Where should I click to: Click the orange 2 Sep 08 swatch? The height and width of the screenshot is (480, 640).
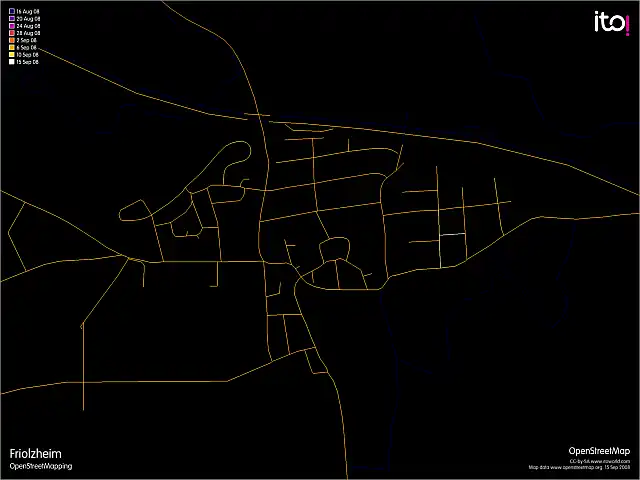pyautogui.click(x=12, y=40)
